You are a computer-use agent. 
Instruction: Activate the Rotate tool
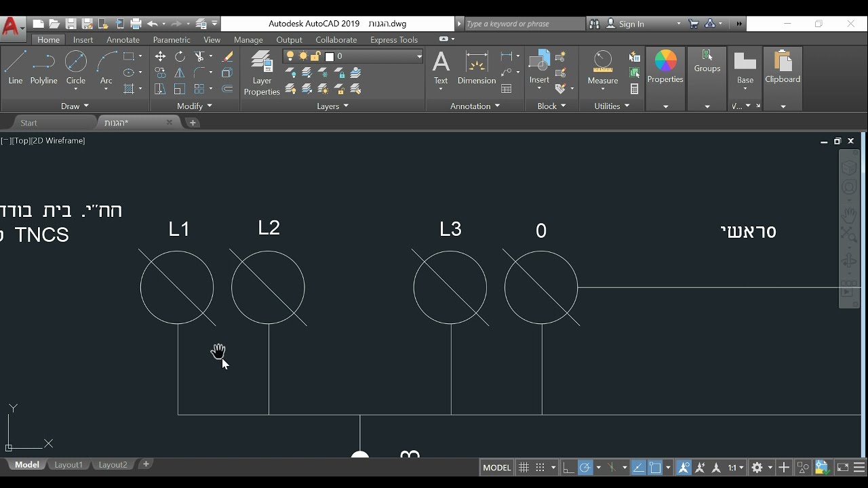coord(180,56)
